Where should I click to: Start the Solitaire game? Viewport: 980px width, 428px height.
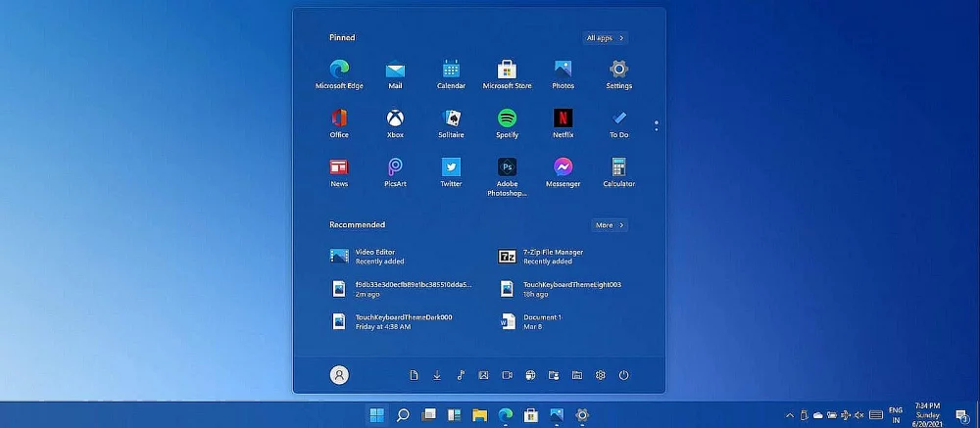coord(451,123)
